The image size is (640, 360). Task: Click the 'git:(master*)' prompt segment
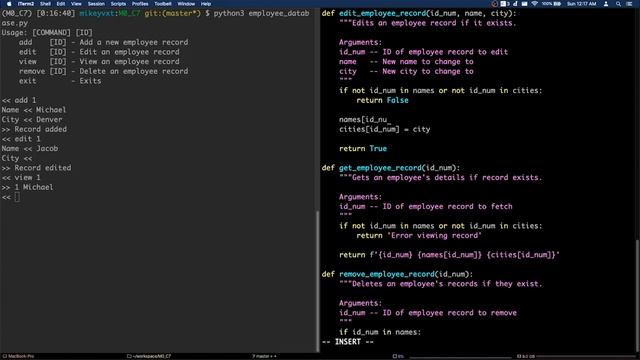(x=173, y=13)
